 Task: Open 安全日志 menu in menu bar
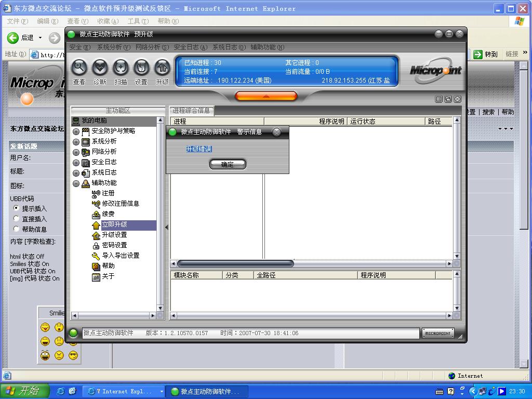coord(190,47)
